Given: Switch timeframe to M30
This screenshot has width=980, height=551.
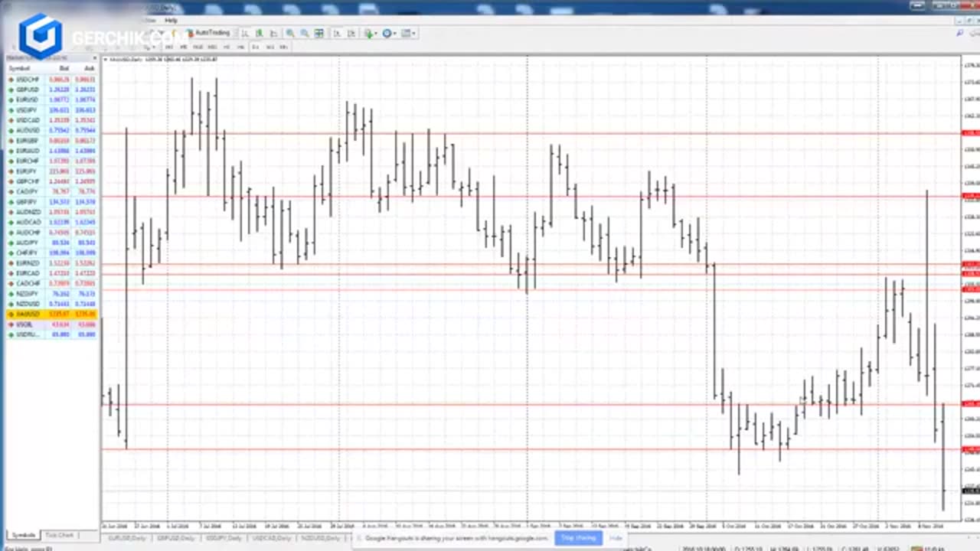Looking at the screenshot, I should [x=212, y=47].
